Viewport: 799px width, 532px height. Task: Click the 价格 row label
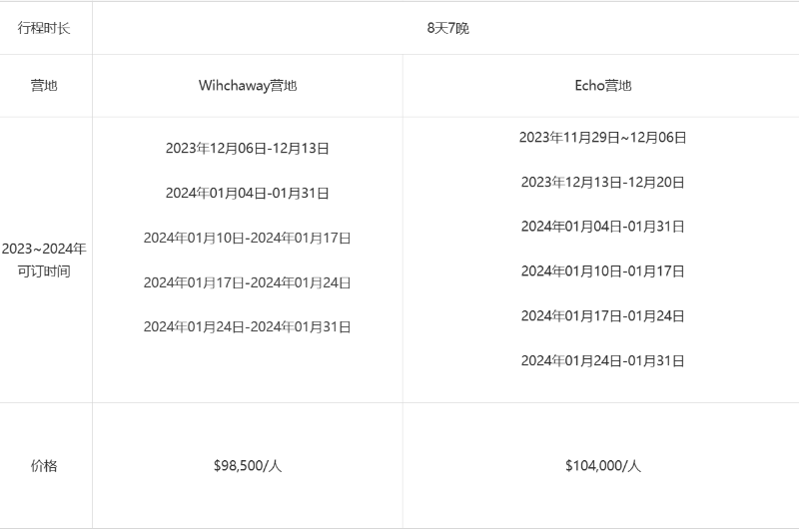tap(44, 466)
